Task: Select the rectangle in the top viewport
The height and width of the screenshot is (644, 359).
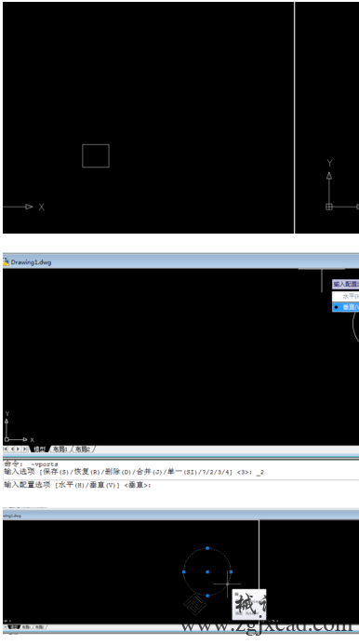Action: click(x=96, y=155)
